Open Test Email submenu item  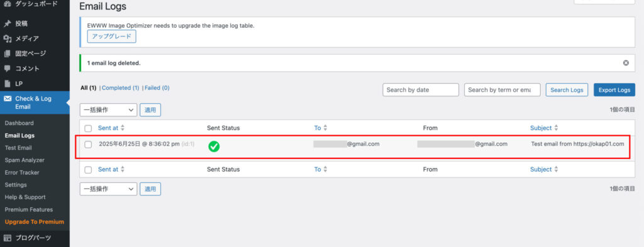(x=18, y=148)
